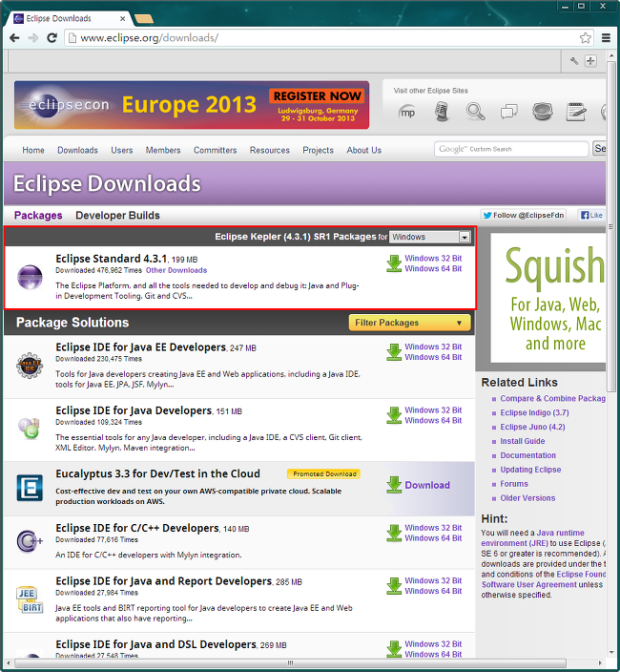Select the Eclipse Downloads browser tab
Image resolution: width=620 pixels, height=672 pixels.
67,18
